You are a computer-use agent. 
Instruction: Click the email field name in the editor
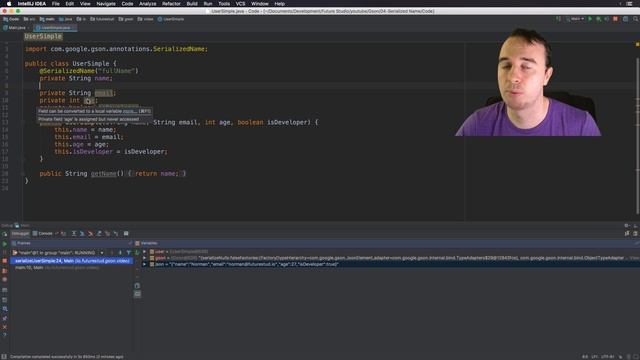pyautogui.click(x=104, y=93)
